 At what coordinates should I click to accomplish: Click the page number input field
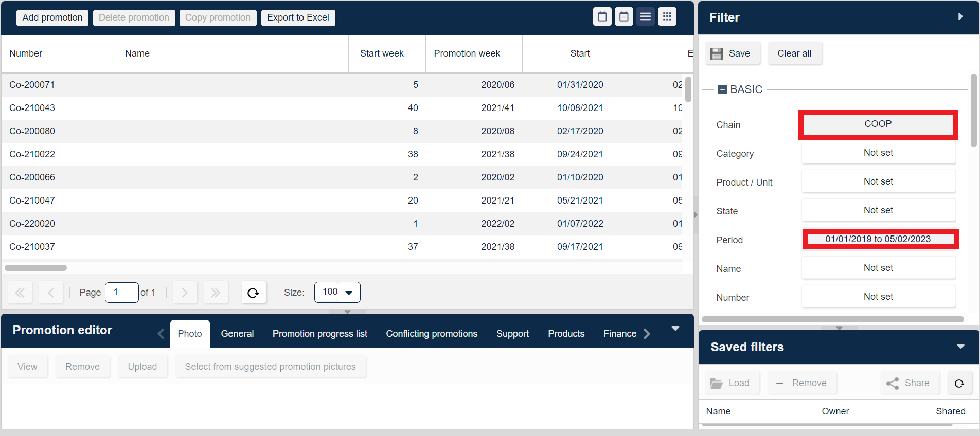[121, 293]
